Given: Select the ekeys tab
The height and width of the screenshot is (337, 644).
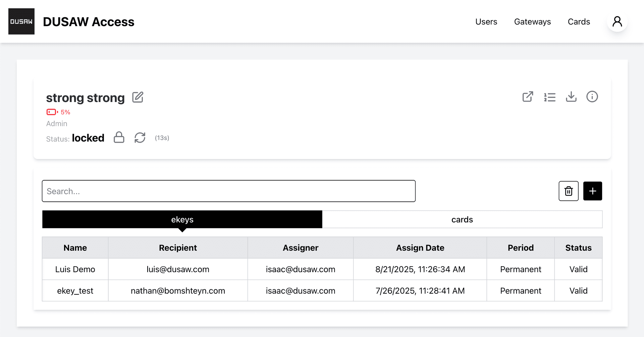Looking at the screenshot, I should [x=182, y=220].
